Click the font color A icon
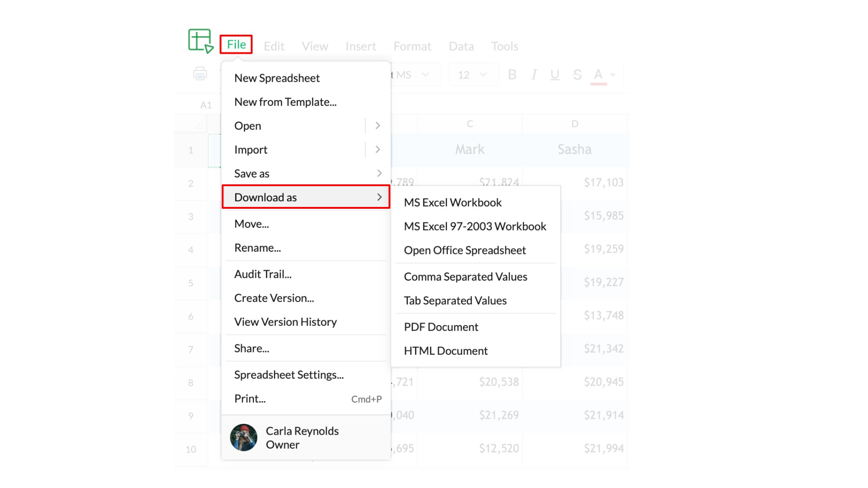 click(598, 75)
